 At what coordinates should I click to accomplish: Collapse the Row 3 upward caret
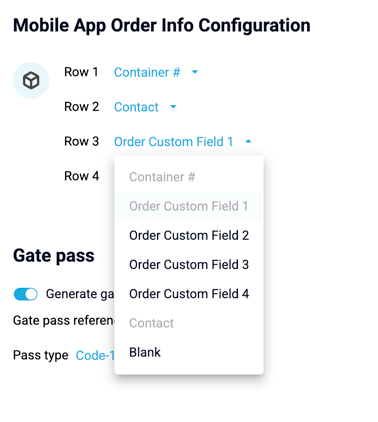pos(248,142)
